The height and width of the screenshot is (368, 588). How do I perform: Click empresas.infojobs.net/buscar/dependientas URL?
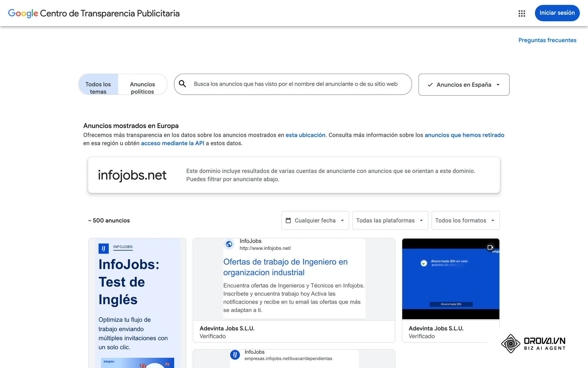click(x=288, y=358)
